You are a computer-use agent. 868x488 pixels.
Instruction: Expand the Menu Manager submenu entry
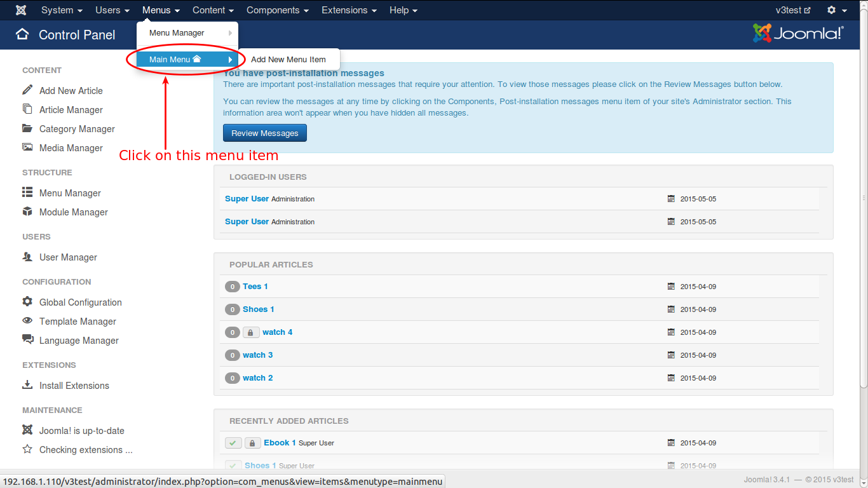click(187, 33)
